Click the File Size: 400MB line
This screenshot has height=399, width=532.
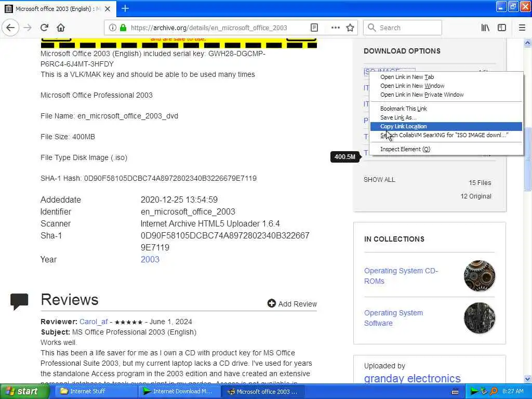68,137
